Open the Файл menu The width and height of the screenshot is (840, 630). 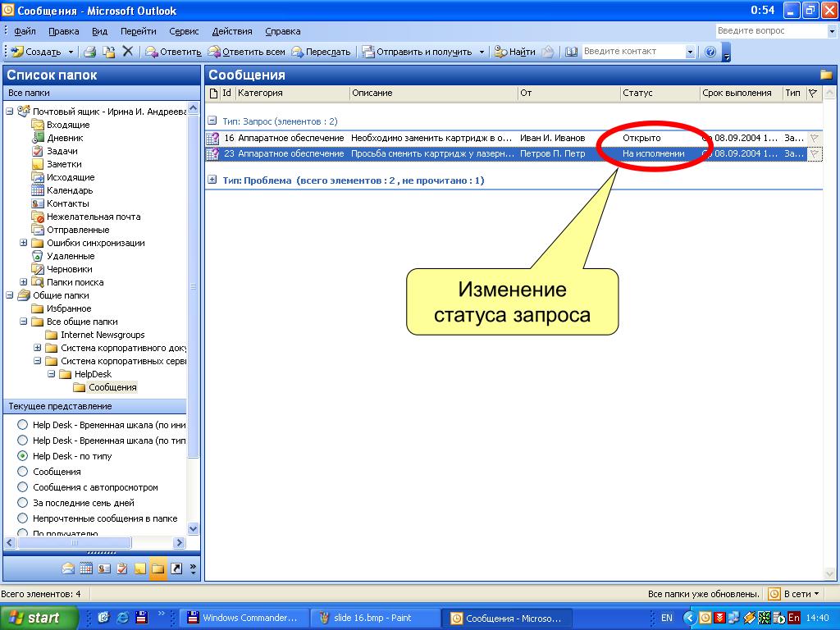[25, 31]
